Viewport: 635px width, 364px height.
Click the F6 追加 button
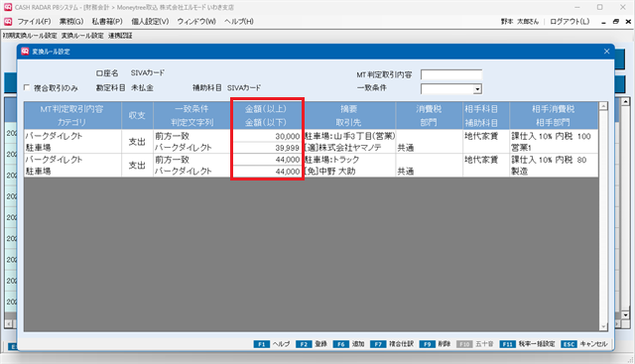(348, 344)
